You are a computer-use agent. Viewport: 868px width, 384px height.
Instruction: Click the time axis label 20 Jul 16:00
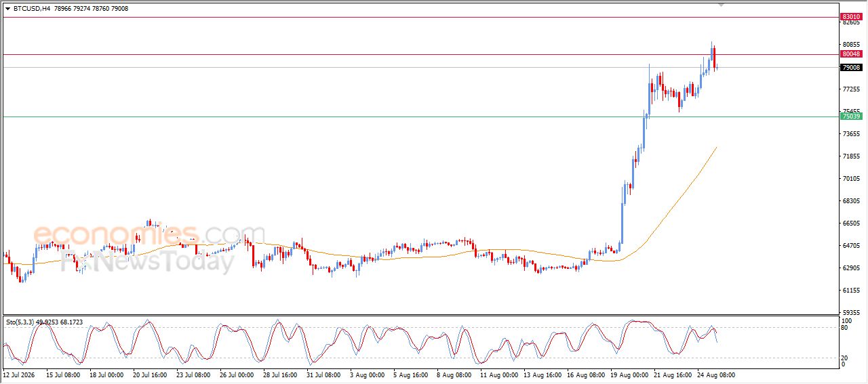pyautogui.click(x=151, y=375)
